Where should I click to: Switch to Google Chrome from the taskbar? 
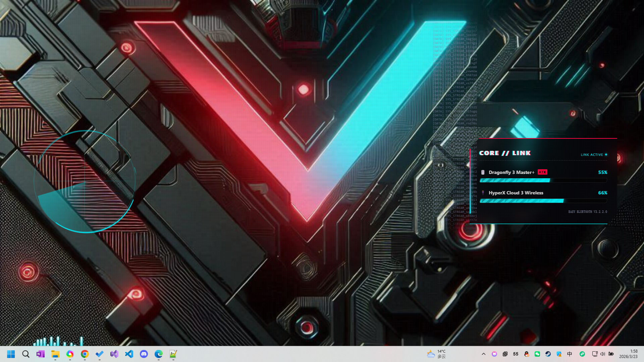85,354
